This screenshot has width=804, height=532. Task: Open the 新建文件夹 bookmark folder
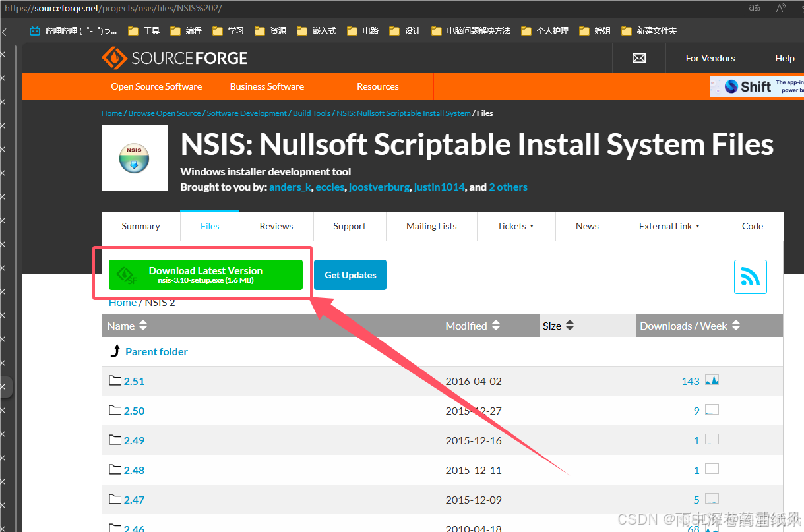coord(649,30)
